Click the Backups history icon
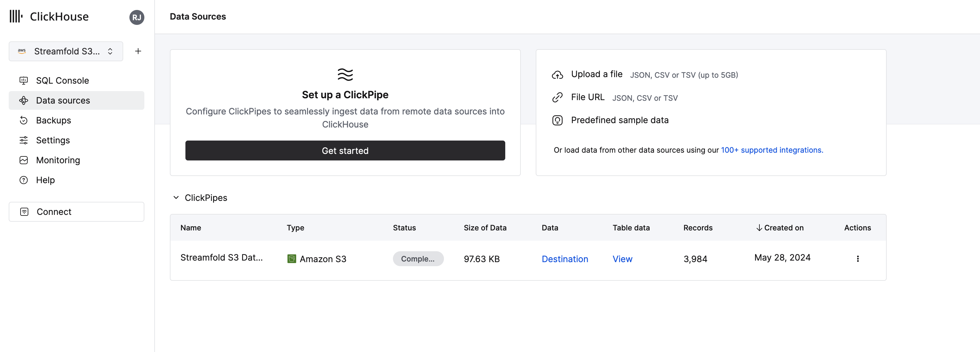 [x=24, y=120]
